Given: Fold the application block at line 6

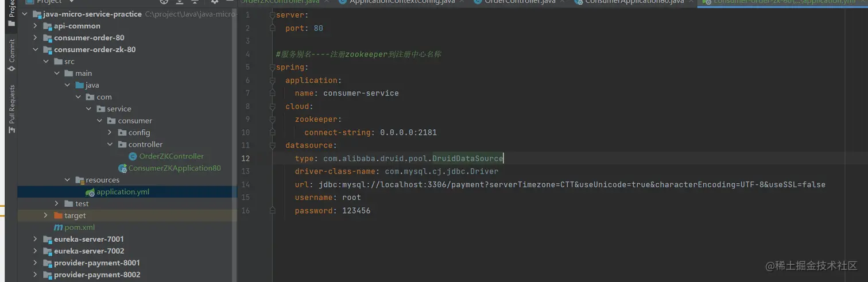Looking at the screenshot, I should click(272, 80).
